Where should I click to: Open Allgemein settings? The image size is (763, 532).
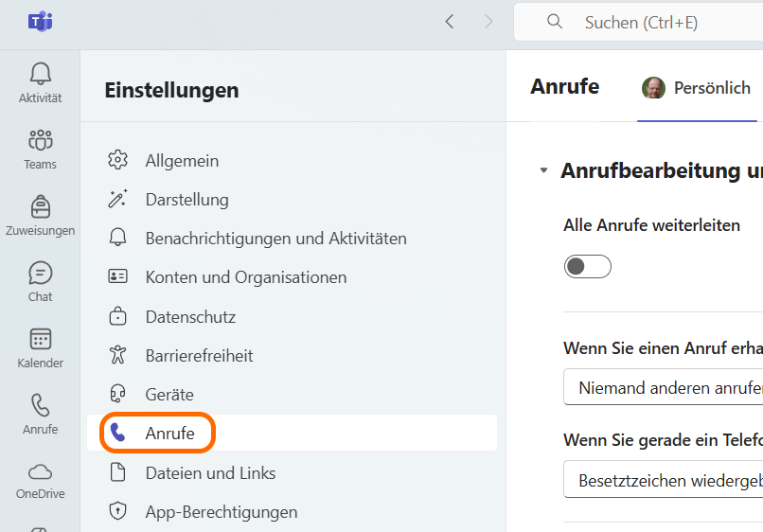pos(182,161)
